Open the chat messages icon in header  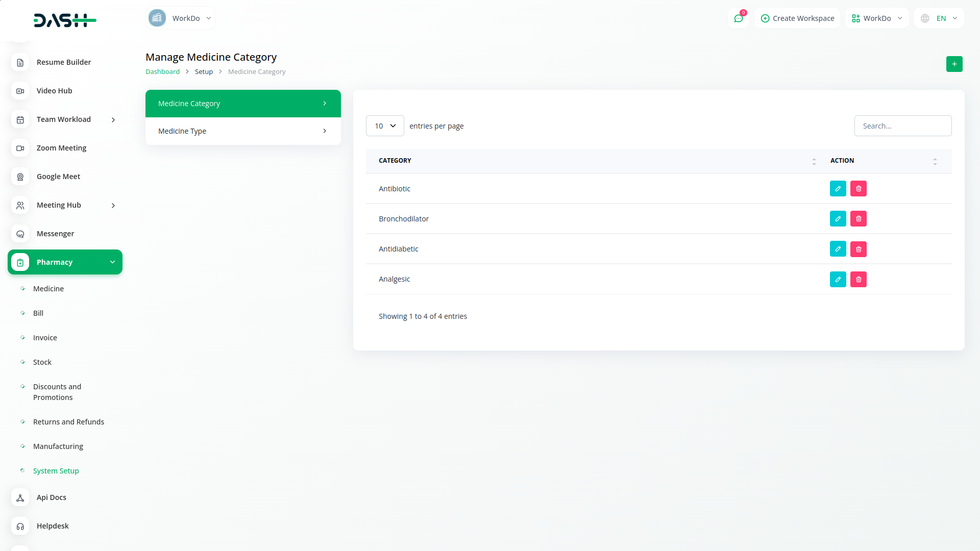(738, 18)
